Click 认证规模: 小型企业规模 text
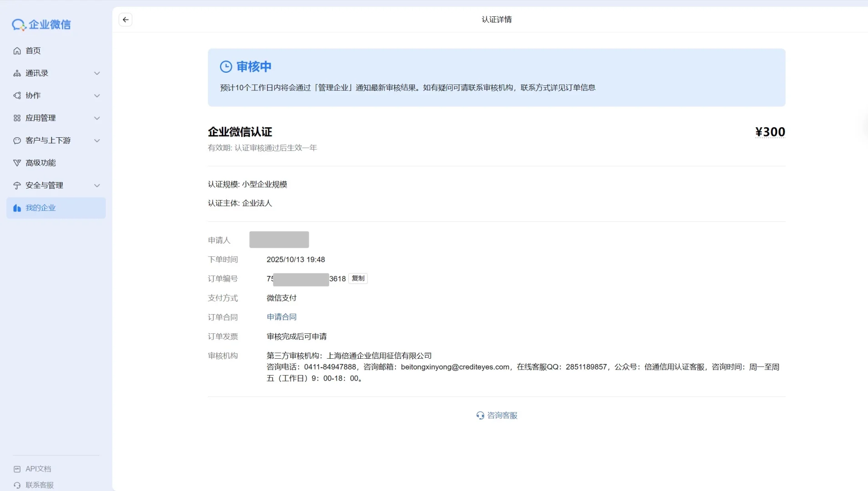The image size is (868, 491). tap(247, 185)
